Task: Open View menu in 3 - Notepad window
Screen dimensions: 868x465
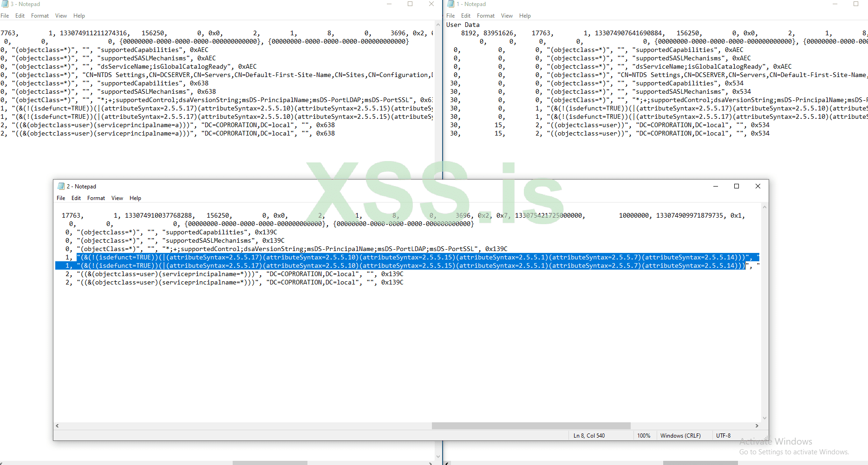Action: 61,16
